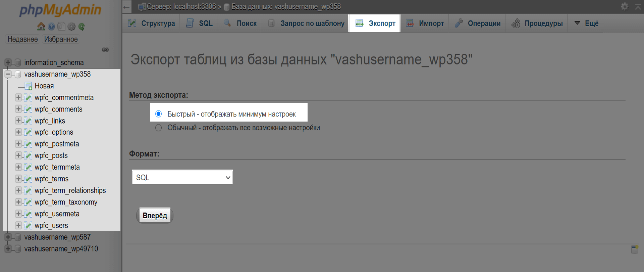The height and width of the screenshot is (272, 644).
Task: Open the wpfc_links table
Action: 50,121
